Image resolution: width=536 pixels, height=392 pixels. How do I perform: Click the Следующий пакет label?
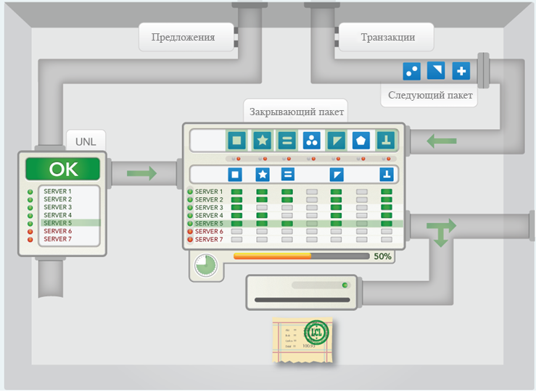coord(430,95)
